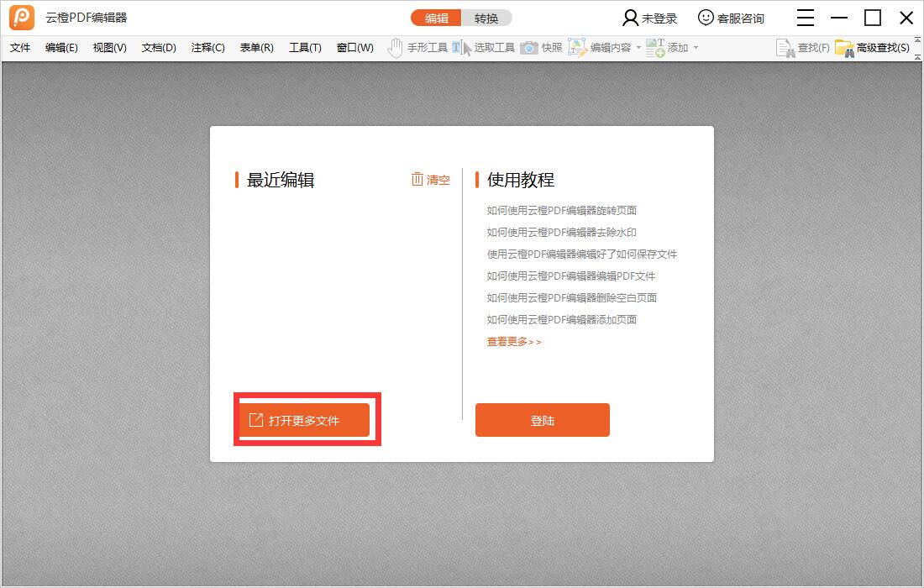Click the orange 登陆 login button

click(542, 420)
